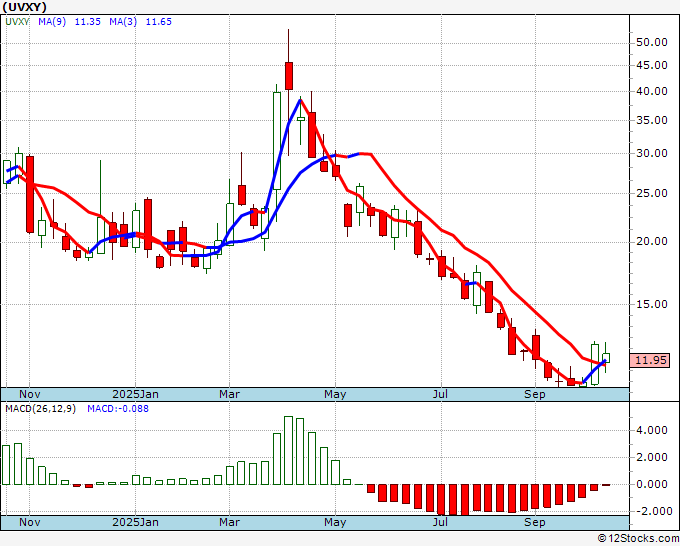Click the 0.000 MACD axis label
The height and width of the screenshot is (546, 680).
651,484
